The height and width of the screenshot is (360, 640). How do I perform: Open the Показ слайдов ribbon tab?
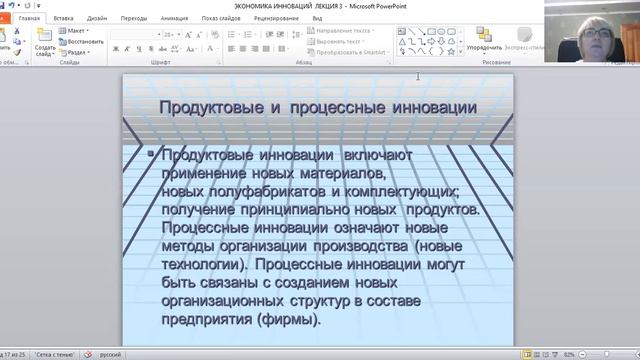point(221,18)
